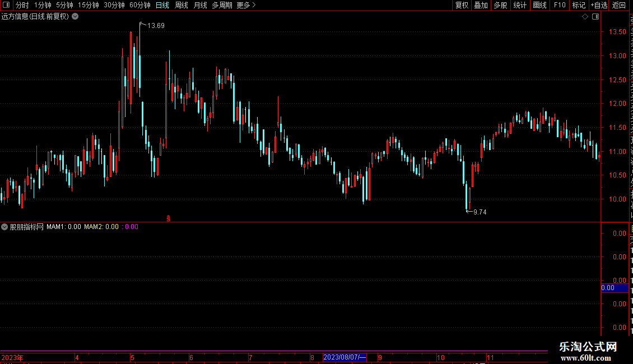Click the magenta 0.00 indicator value
This screenshot has height=364, width=633.
[x=130, y=227]
